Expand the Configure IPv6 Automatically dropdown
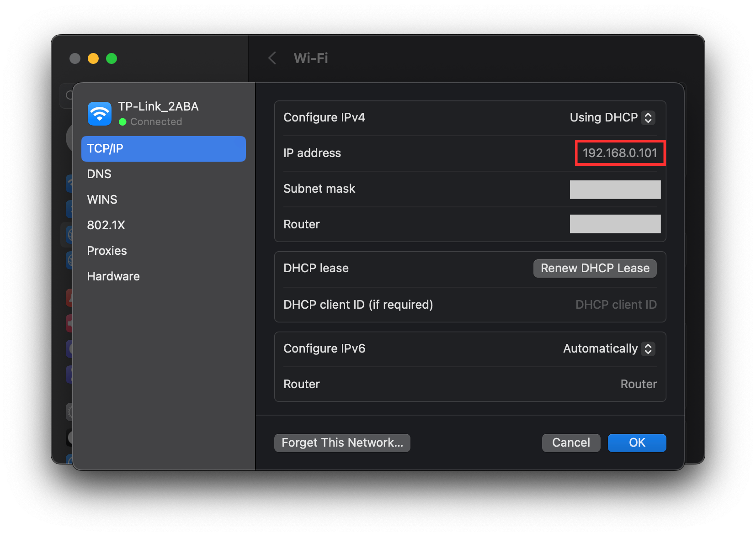The width and height of the screenshot is (756, 538). [x=609, y=349]
